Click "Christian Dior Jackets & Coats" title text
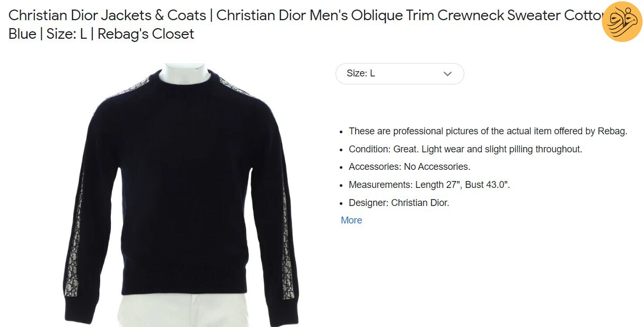 [107, 15]
